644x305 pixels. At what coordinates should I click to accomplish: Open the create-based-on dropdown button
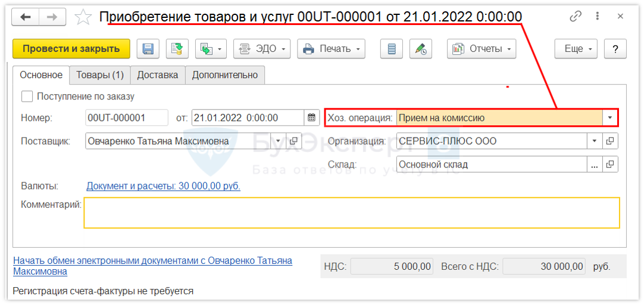point(211,48)
